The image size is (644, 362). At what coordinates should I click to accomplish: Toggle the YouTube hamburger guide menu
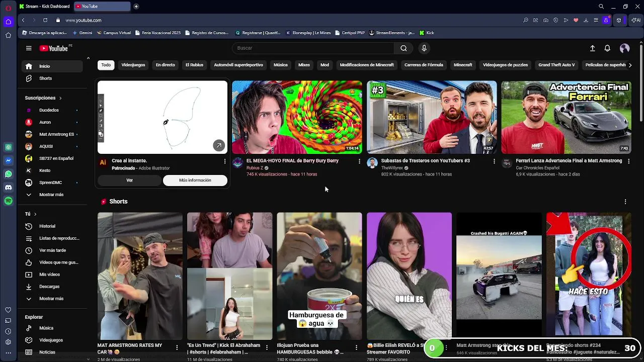tap(29, 48)
